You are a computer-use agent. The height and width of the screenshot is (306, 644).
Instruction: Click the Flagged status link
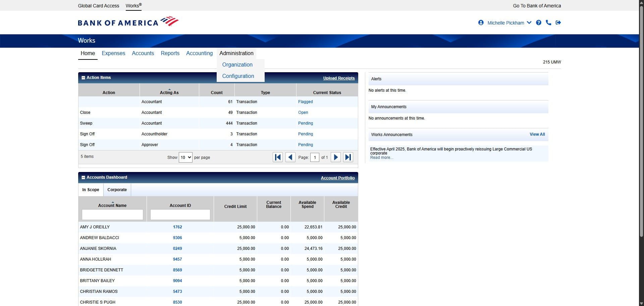(x=305, y=102)
